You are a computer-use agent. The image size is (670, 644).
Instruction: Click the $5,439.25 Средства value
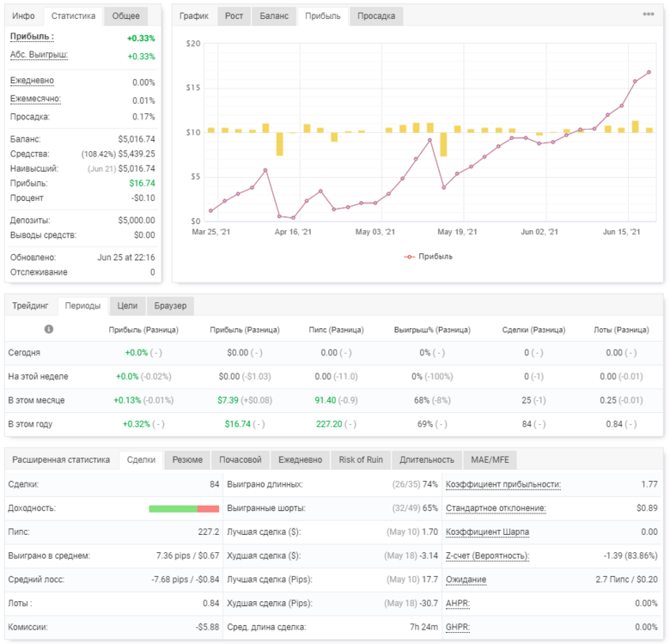(x=137, y=154)
